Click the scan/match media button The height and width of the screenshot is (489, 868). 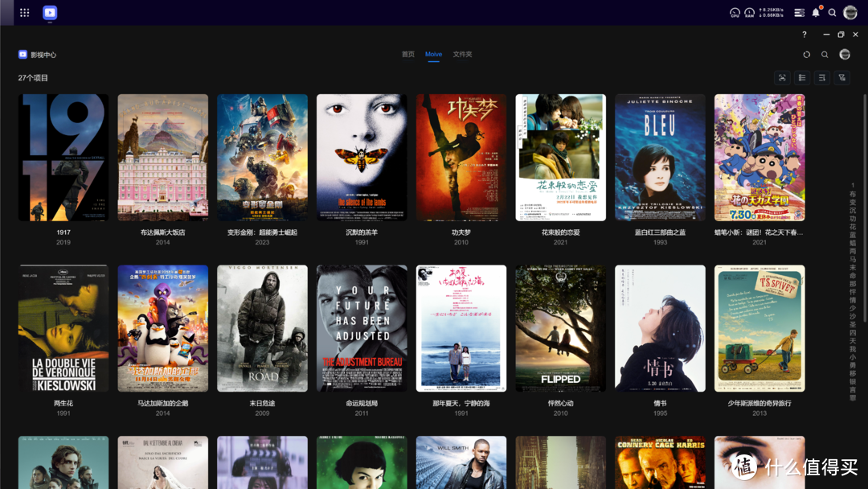(x=782, y=77)
